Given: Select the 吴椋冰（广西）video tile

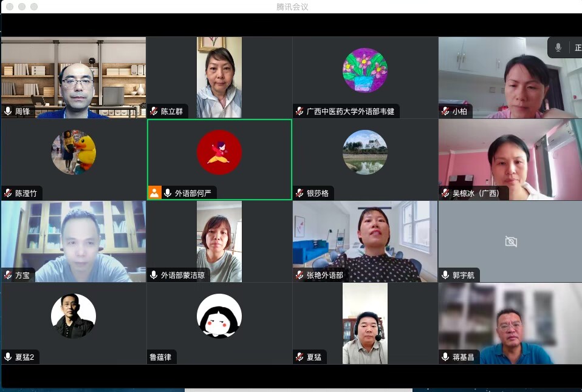Looking at the screenshot, I should 510,159.
